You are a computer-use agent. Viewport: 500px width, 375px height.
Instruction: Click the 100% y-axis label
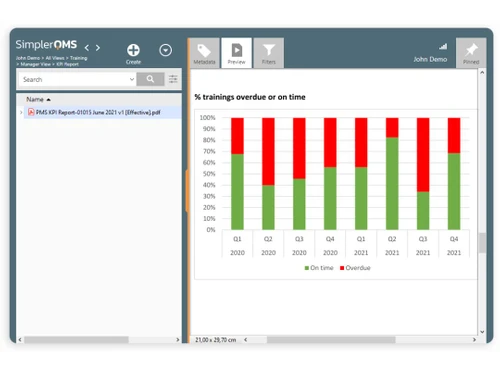click(207, 118)
